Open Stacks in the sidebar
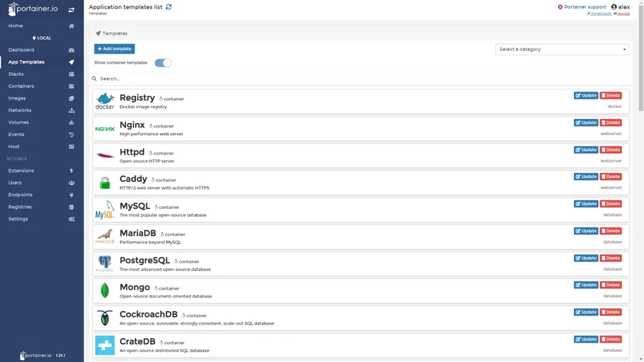Viewport: 644px width, 362px height. (x=16, y=74)
